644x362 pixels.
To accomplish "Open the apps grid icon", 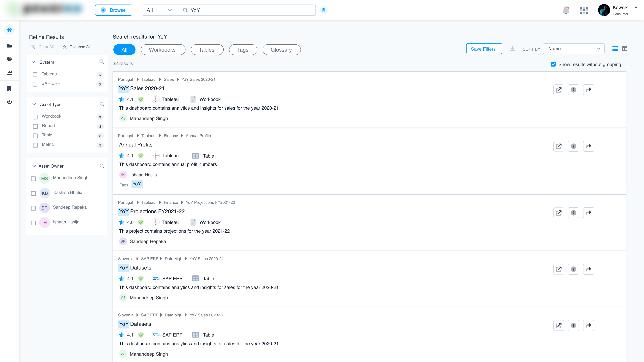I will (x=584, y=10).
